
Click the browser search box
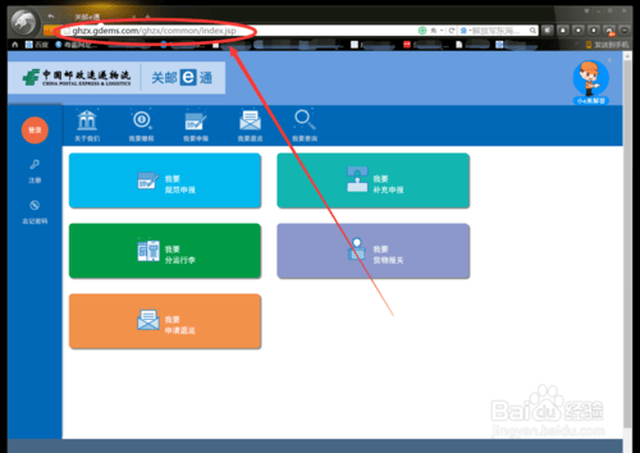tap(498, 31)
